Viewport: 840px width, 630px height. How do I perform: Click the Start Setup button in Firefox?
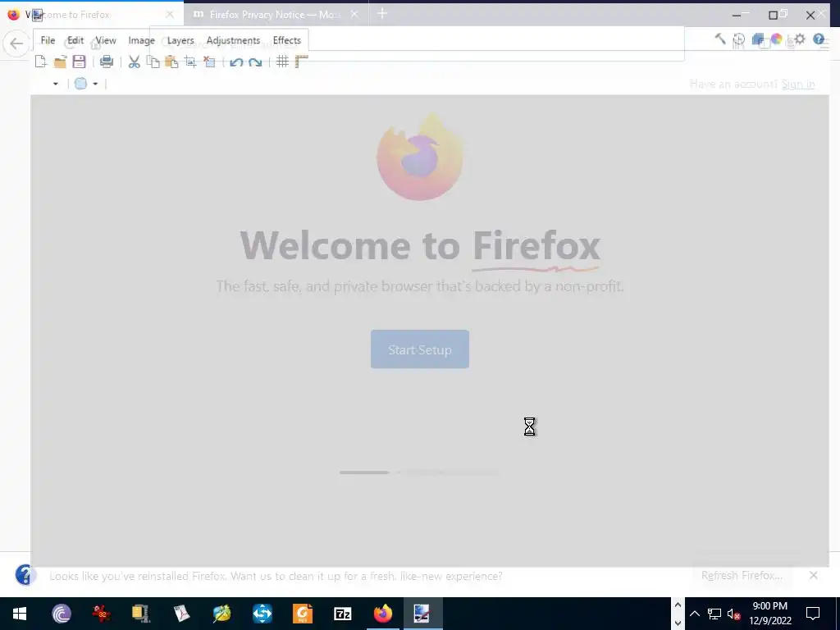[420, 349]
